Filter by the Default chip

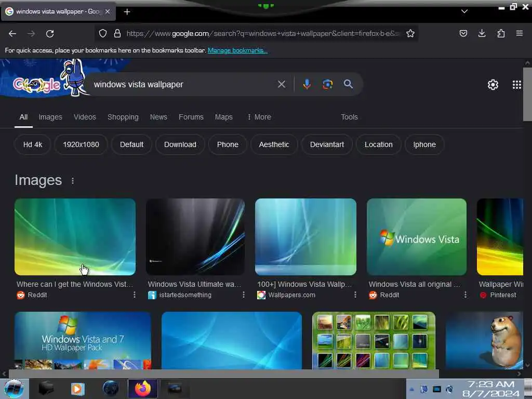coord(131,144)
